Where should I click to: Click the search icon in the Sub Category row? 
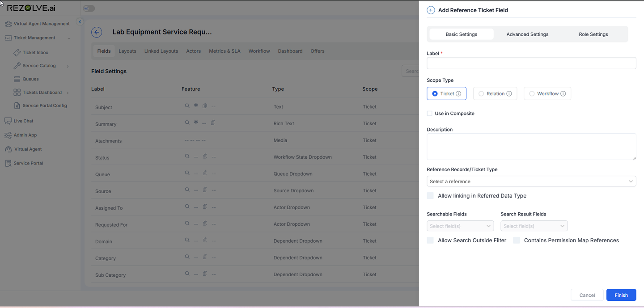187,274
